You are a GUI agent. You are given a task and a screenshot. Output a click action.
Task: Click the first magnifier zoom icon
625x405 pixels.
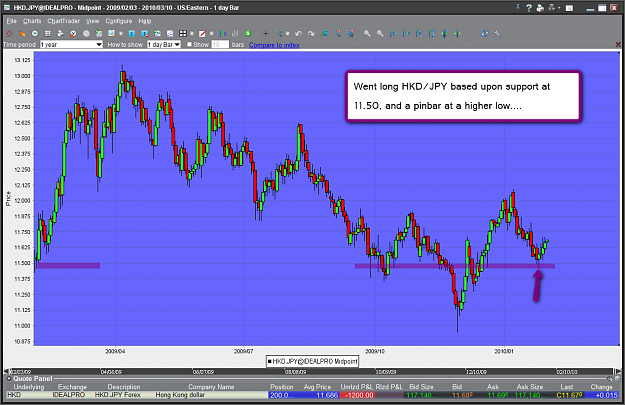pyautogui.click(x=367, y=34)
